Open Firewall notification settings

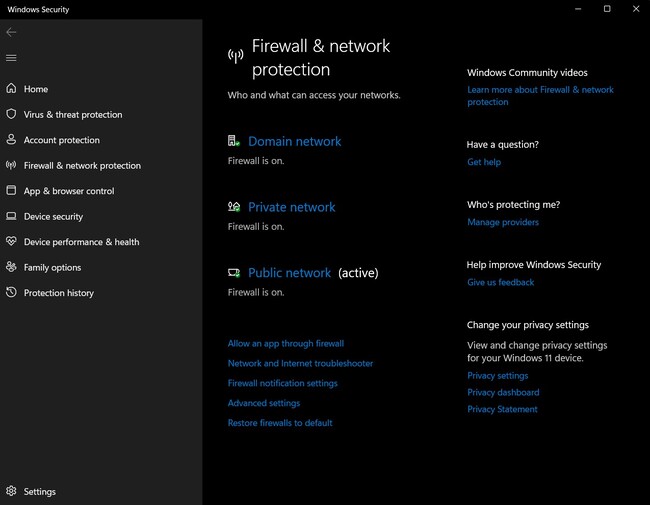tap(282, 383)
